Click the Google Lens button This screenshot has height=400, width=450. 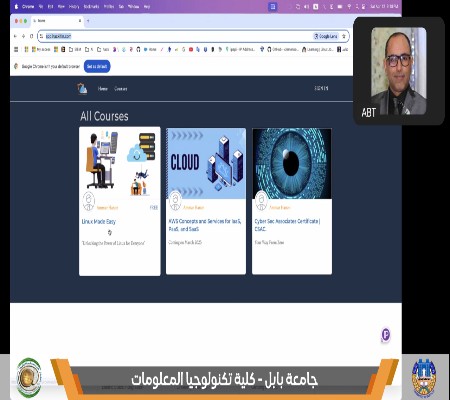326,36
